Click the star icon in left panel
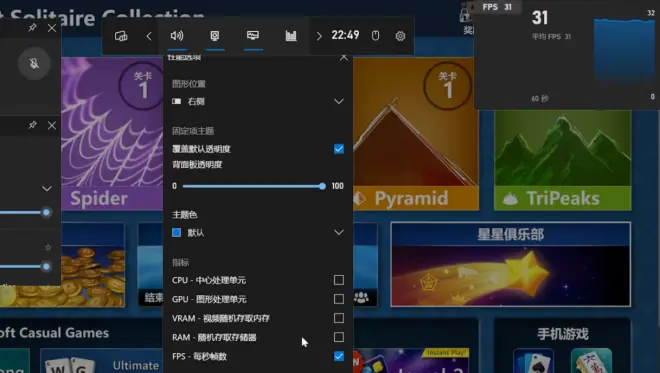The image size is (660, 373). [48, 247]
